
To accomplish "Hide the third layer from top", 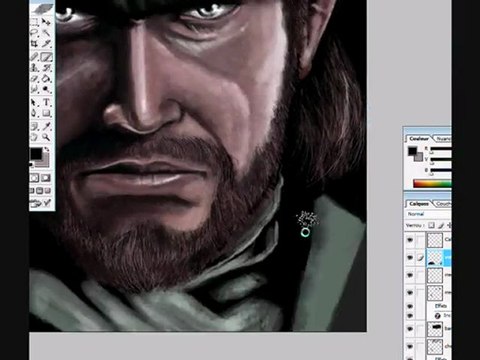I will 410,275.
